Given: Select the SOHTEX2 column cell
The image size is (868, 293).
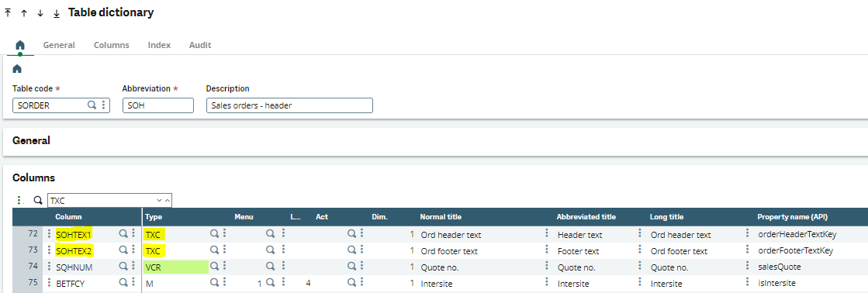Looking at the screenshot, I should pyautogui.click(x=74, y=251).
